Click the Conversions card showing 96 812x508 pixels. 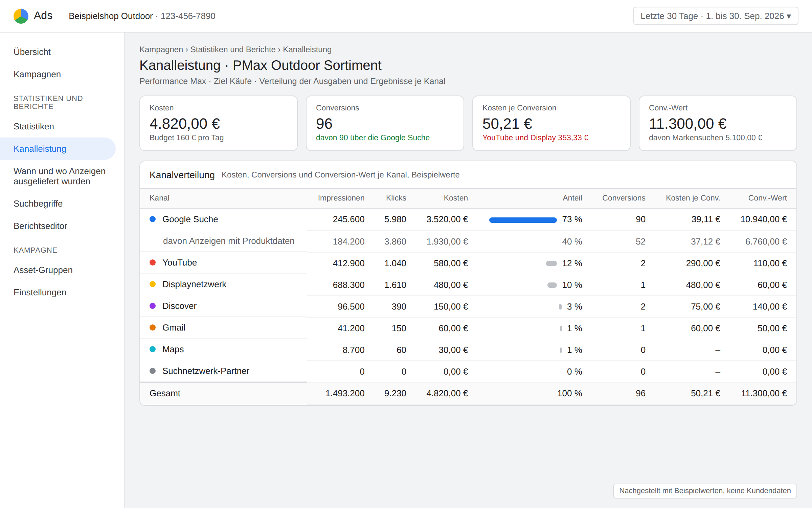(x=385, y=123)
